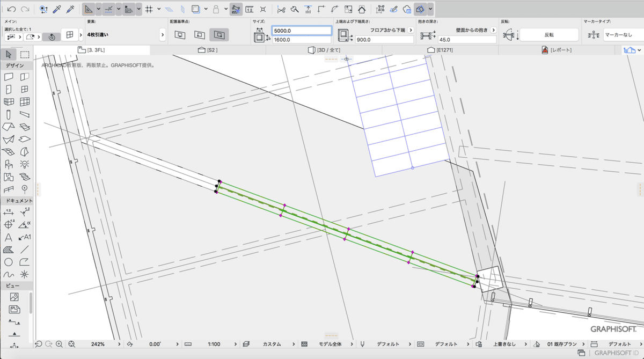Click the cloud teamwork toolbar icon
This screenshot has height=359, width=644.
pos(407,9)
